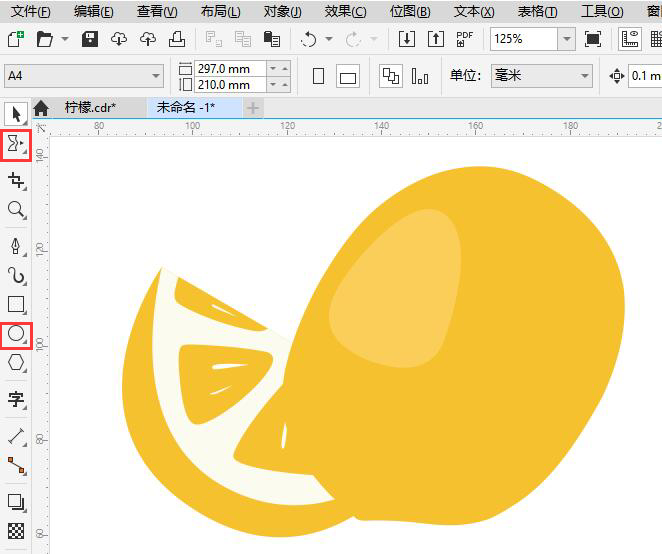Toggle rulers display icon
Image resolution: width=662 pixels, height=554 pixels.
(629, 39)
